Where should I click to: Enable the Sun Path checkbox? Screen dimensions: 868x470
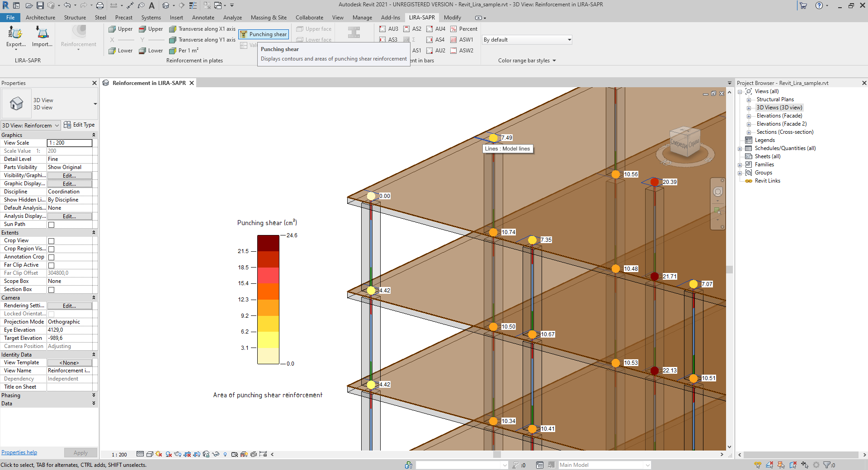tap(52, 225)
